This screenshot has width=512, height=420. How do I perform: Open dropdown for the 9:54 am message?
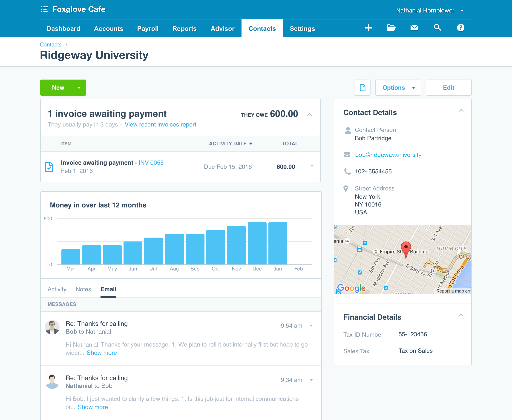pos(311,326)
